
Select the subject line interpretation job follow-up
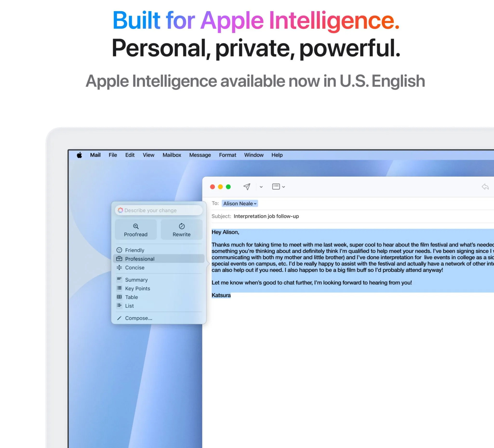point(266,216)
